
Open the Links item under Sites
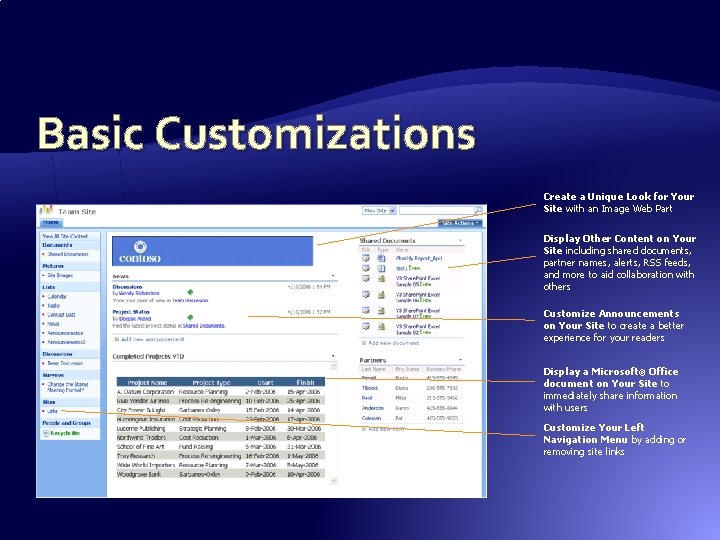[x=52, y=411]
